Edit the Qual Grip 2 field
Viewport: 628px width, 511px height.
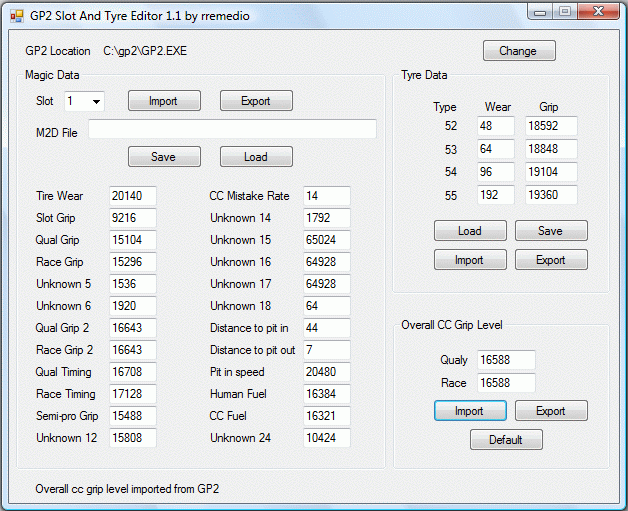pos(133,328)
